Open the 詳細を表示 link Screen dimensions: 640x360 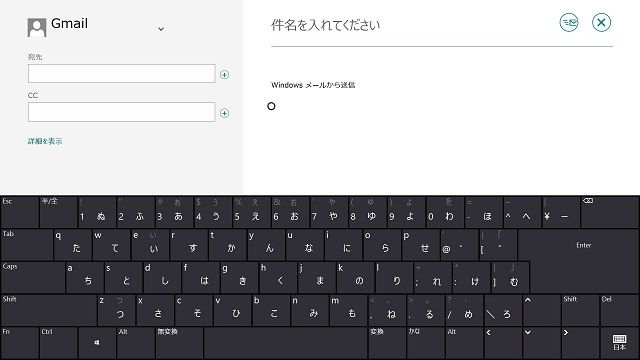click(x=45, y=141)
